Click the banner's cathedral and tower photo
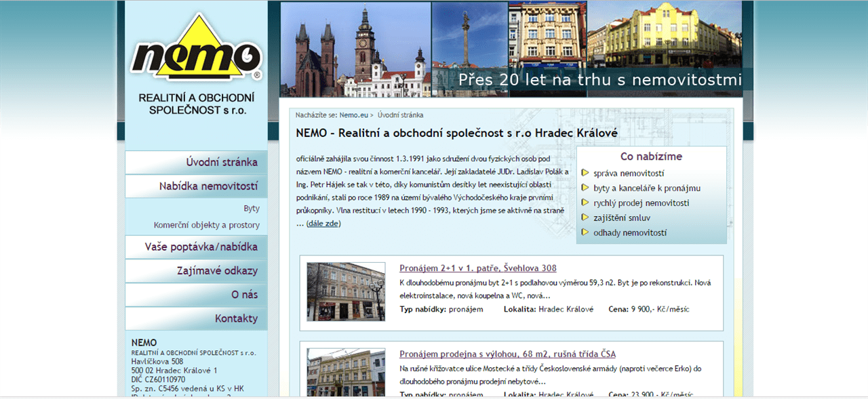Viewport: 868px width, 399px height. point(355,49)
